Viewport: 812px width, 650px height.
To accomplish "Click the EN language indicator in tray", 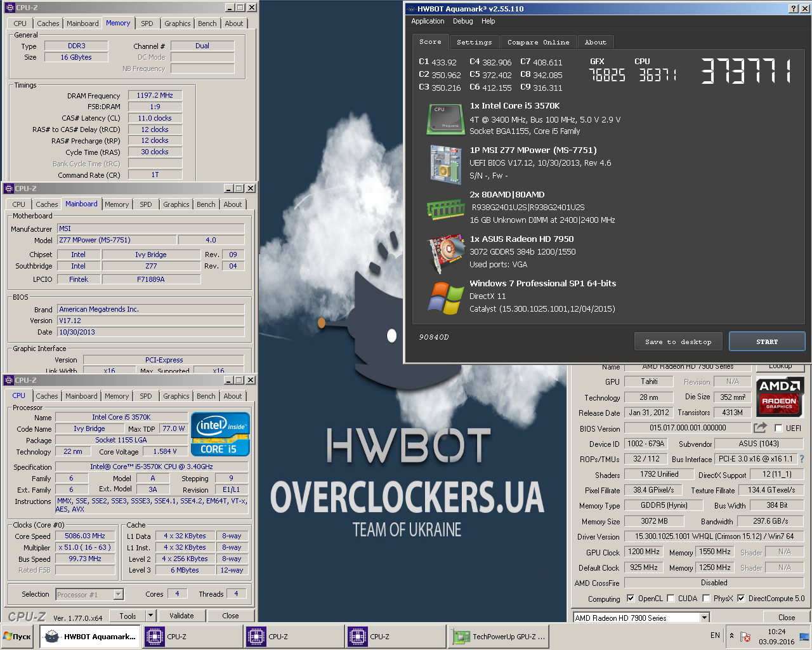I will pyautogui.click(x=715, y=635).
